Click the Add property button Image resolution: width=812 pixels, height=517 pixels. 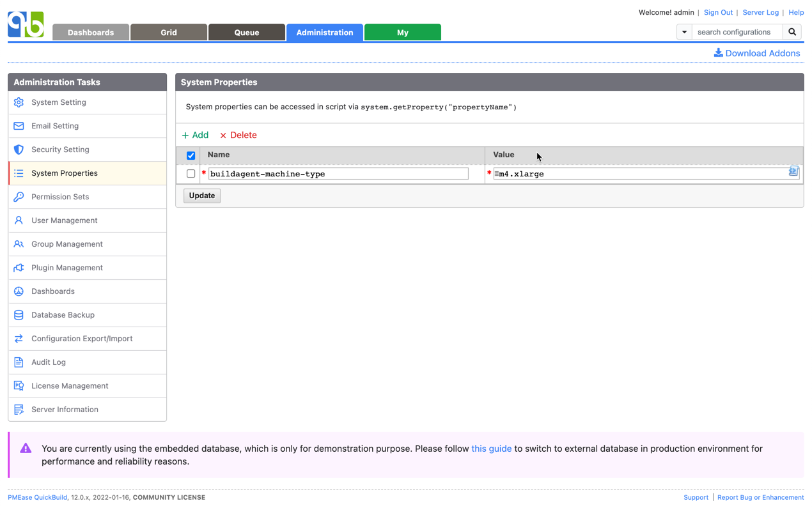[x=195, y=135]
